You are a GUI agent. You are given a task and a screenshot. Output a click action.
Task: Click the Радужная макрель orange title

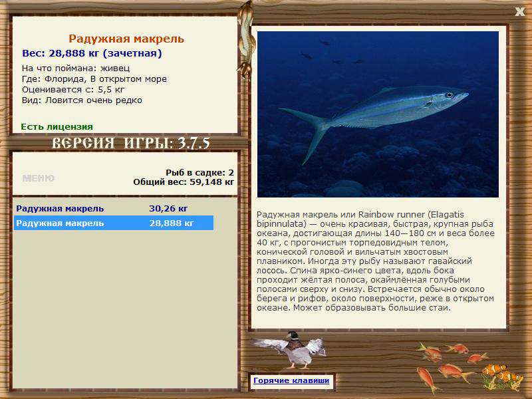click(126, 39)
